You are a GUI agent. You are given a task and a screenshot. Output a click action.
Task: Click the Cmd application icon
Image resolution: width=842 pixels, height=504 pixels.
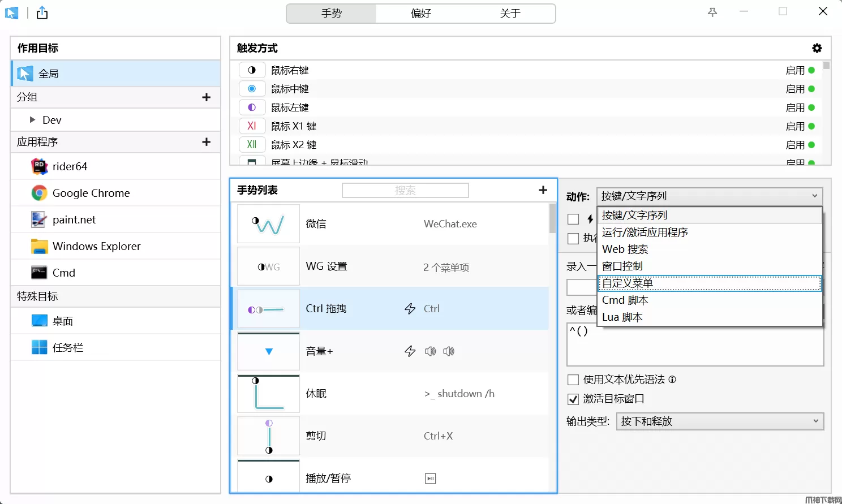[38, 272]
